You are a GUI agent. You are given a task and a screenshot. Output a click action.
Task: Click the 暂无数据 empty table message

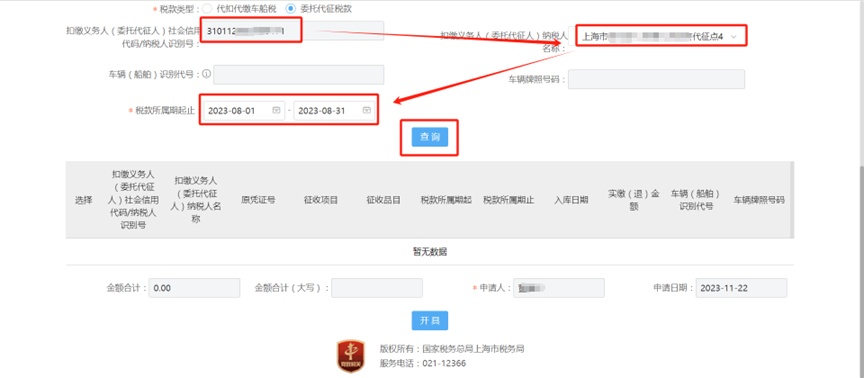coord(430,252)
